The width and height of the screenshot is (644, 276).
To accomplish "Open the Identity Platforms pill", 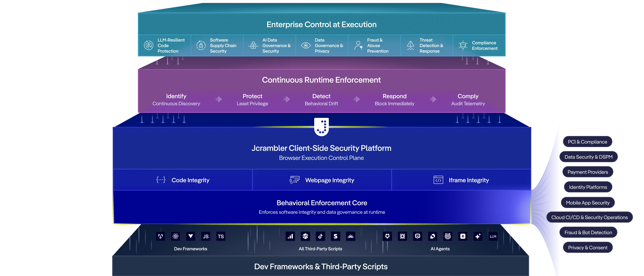I will click(588, 187).
